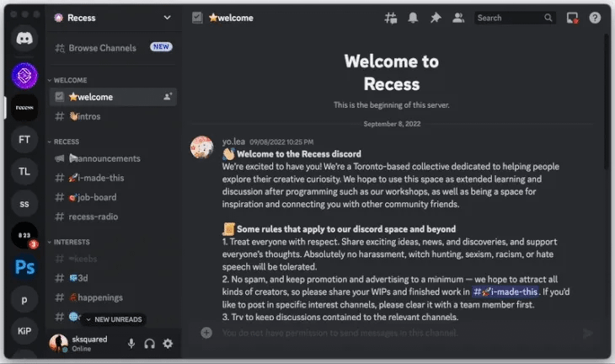The width and height of the screenshot is (615, 364).
Task: Click the chat scrollbar
Action: click(x=607, y=103)
